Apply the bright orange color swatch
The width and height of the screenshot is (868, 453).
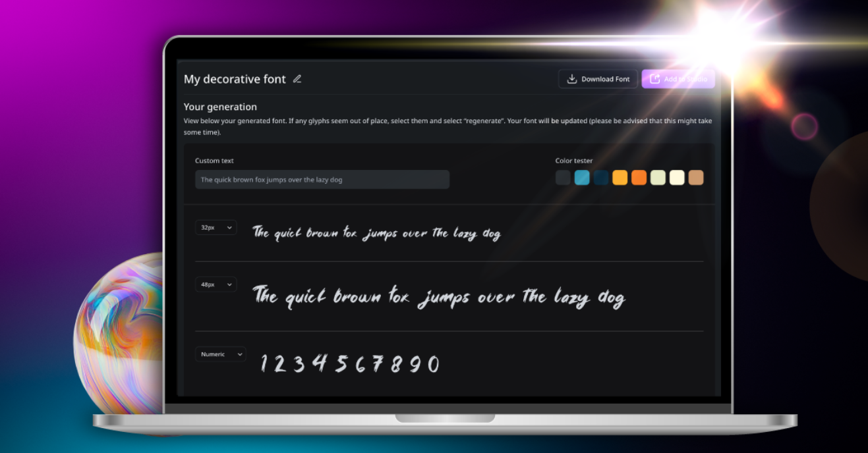pos(639,178)
